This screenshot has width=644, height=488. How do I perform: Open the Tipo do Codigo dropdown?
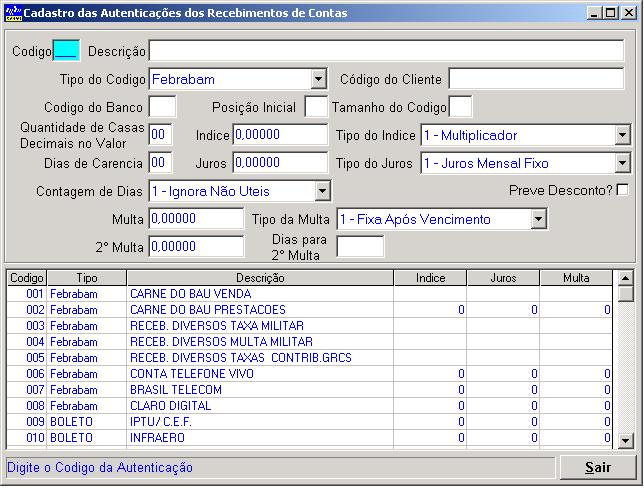coord(319,79)
